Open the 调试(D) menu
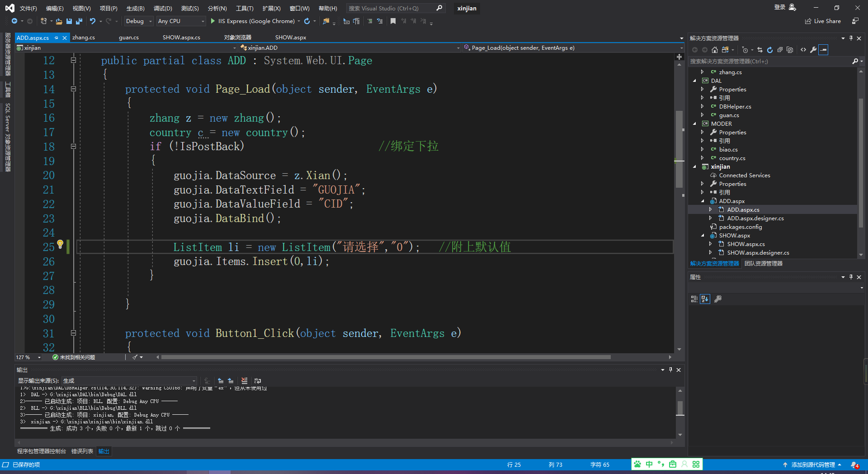 tap(163, 9)
